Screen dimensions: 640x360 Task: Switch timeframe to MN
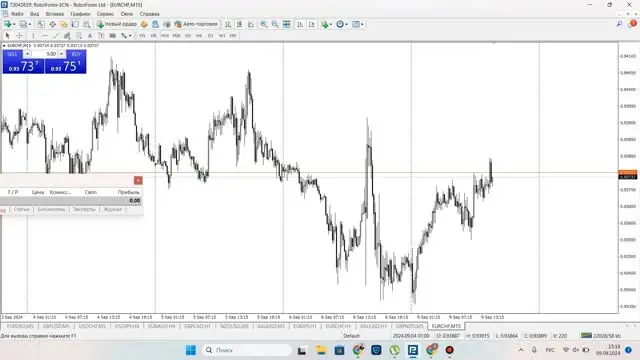pos(233,36)
